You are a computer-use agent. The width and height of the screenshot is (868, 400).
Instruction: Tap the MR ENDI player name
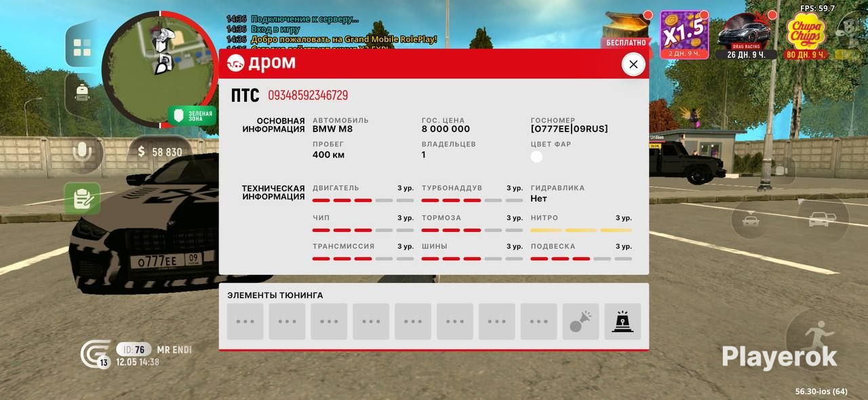click(x=174, y=350)
